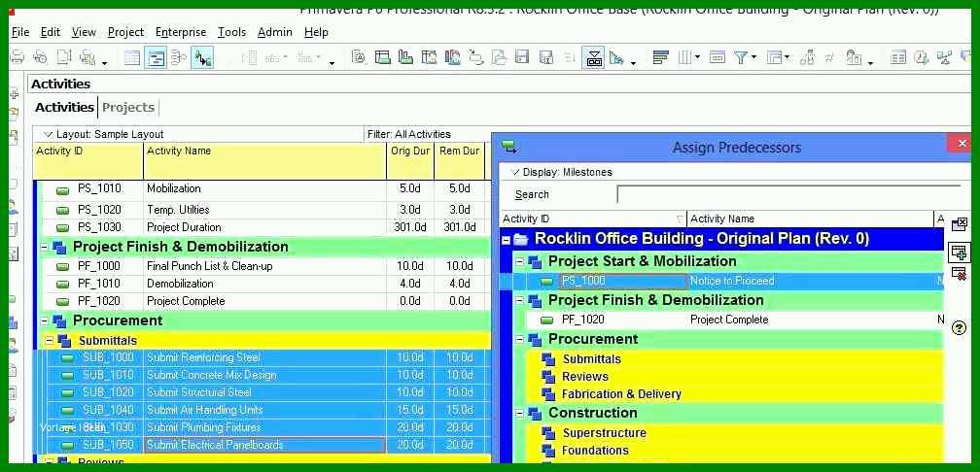Viewport: 980px width, 472px height.
Task: Click the Group and Sort icon
Action: pyautogui.click(x=774, y=58)
